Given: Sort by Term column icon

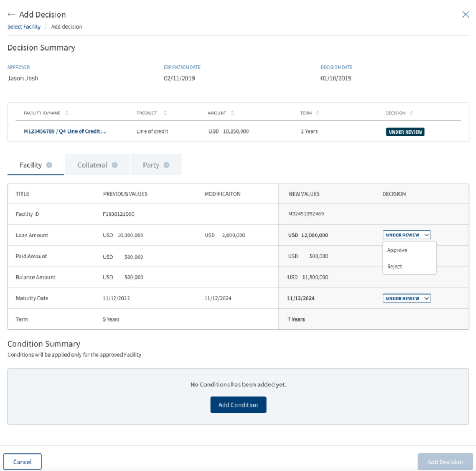Looking at the screenshot, I should pos(318,113).
